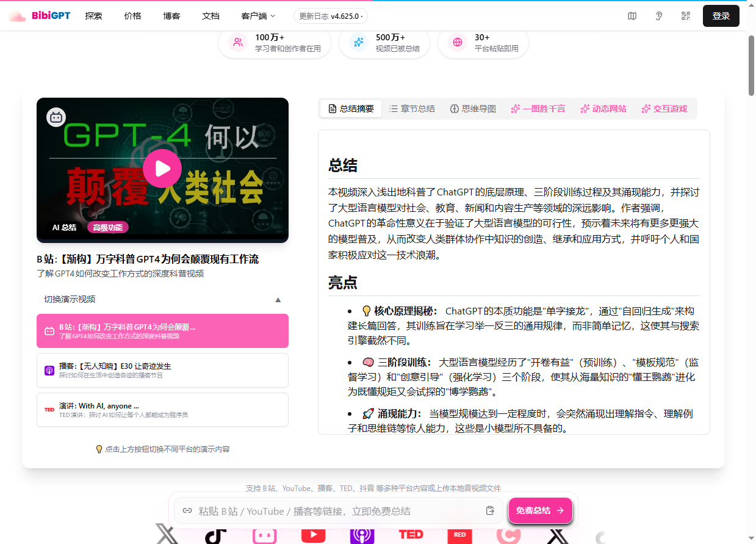Select the B站 渐构 demo video item

coord(162,331)
